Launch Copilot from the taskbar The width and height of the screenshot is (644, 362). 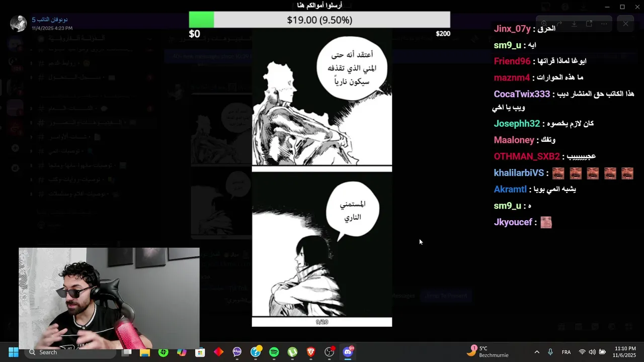[182, 352]
